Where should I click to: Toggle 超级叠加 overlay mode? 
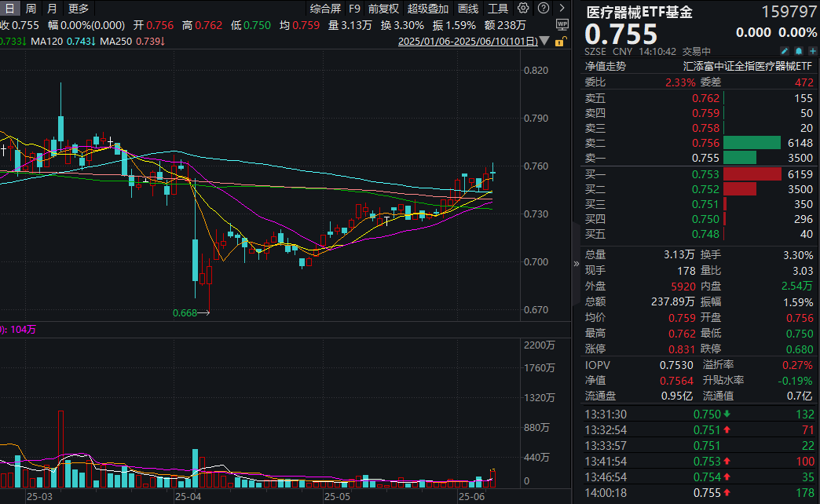pos(427,9)
